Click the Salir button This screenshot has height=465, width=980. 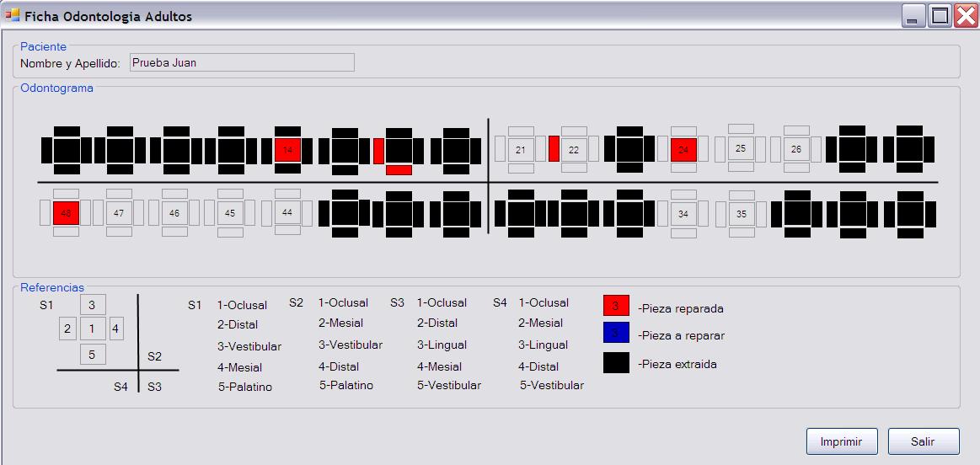coord(923,441)
